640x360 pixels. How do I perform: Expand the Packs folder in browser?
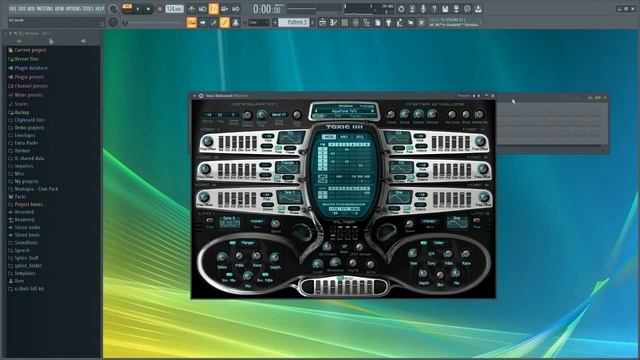pyautogui.click(x=20, y=197)
